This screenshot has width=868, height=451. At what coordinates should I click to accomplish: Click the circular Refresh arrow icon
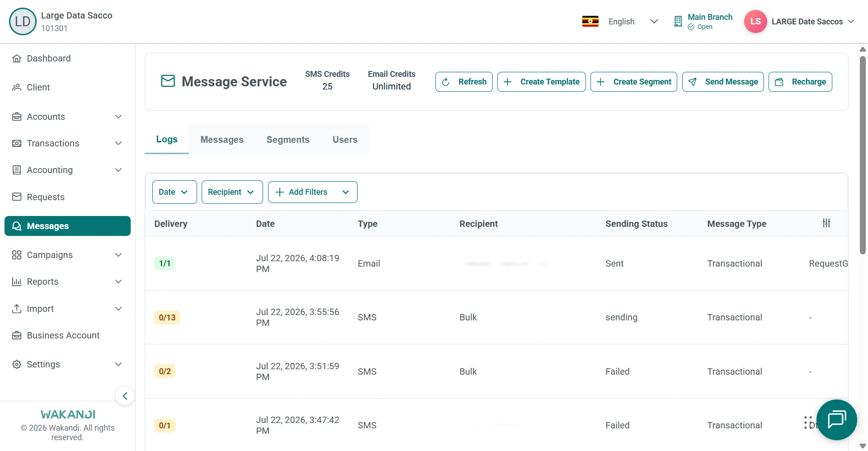click(x=445, y=82)
